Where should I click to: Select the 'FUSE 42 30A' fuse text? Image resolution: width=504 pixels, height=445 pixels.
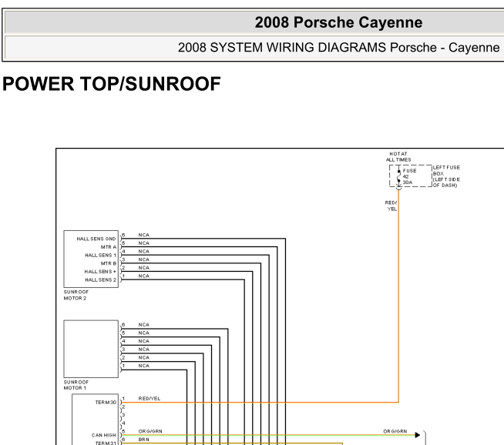409,176
